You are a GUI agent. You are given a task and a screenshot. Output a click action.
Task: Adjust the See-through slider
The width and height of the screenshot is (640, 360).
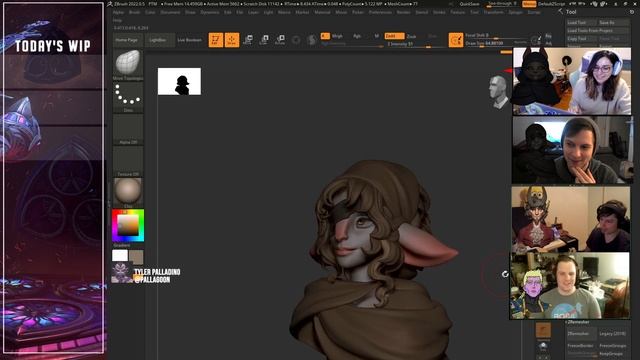click(502, 4)
